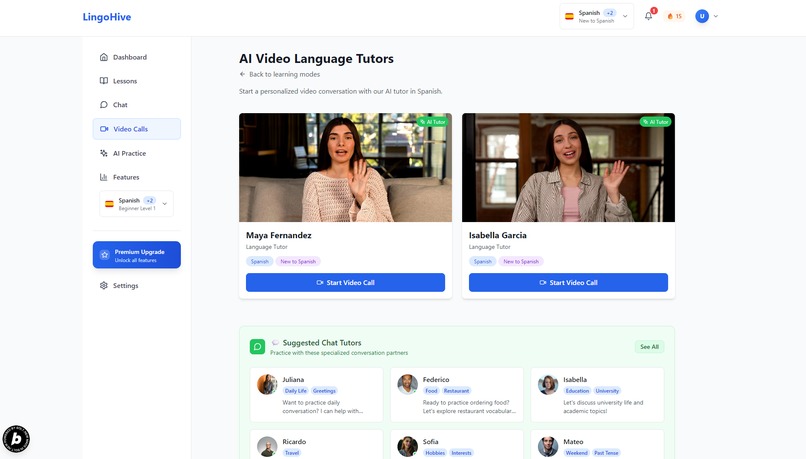Click Isabella Garcia name

pos(498,235)
